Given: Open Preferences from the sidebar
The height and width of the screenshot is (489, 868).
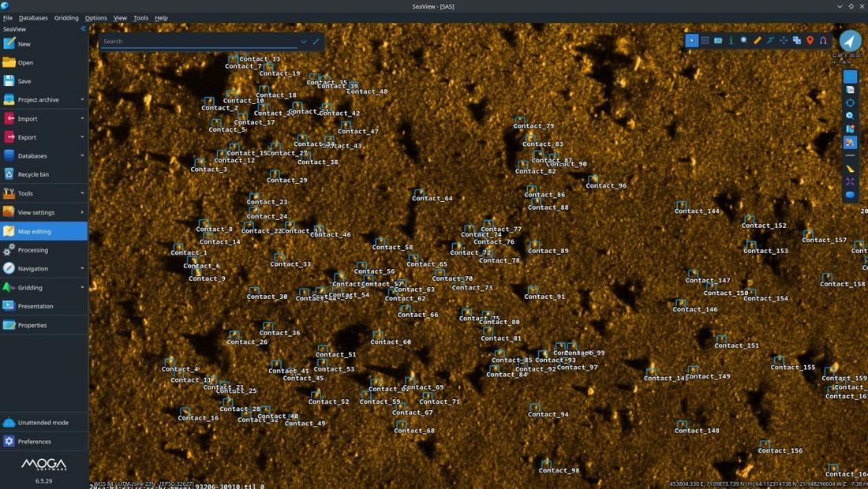Looking at the screenshot, I should point(35,442).
